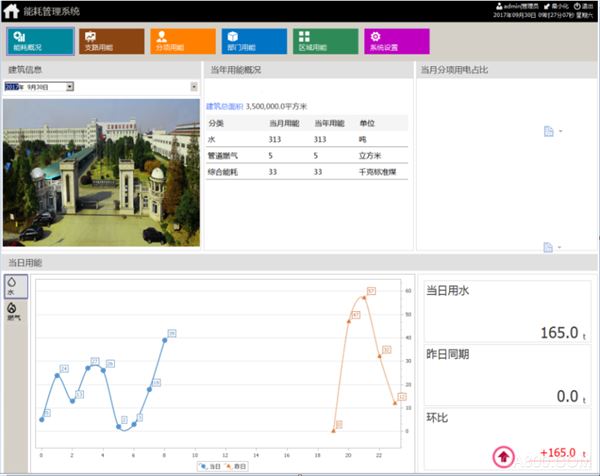
Task: Expand the arrow beside lower export icon
Action: tap(559, 247)
